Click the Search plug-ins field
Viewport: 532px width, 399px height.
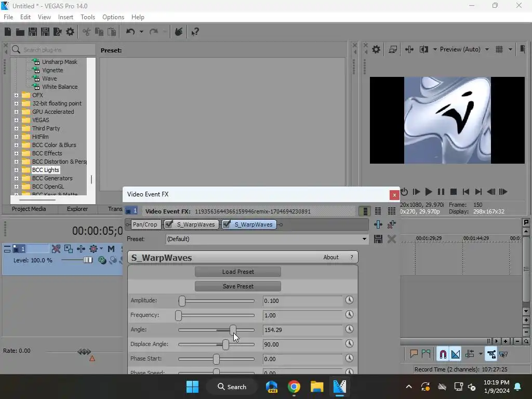tap(54, 49)
